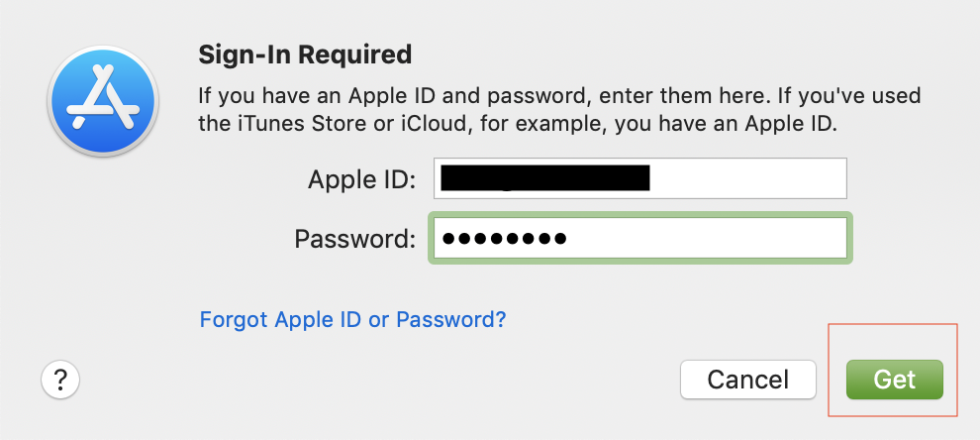Screen dimensions: 980x440
Task: Cancel the sign-in dialog
Action: pos(748,380)
